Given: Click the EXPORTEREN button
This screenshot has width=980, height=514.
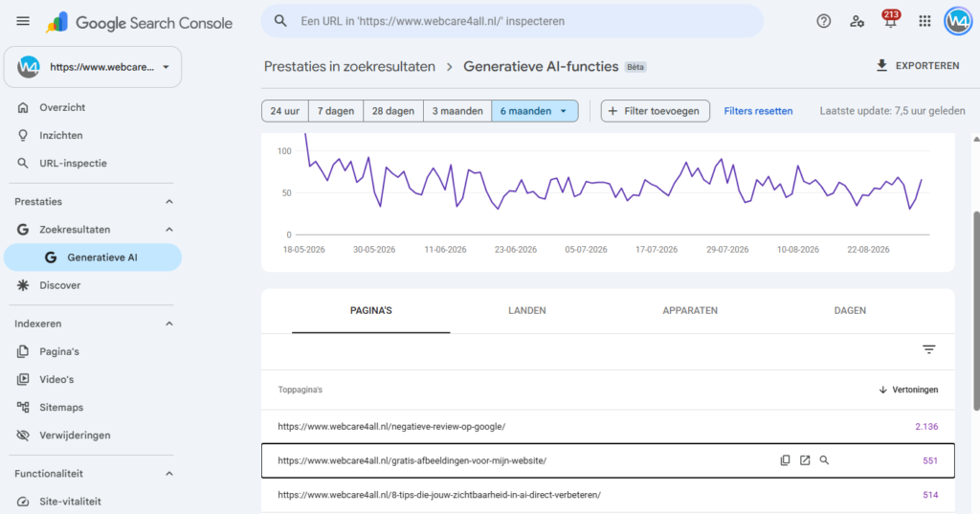Looking at the screenshot, I should [918, 66].
